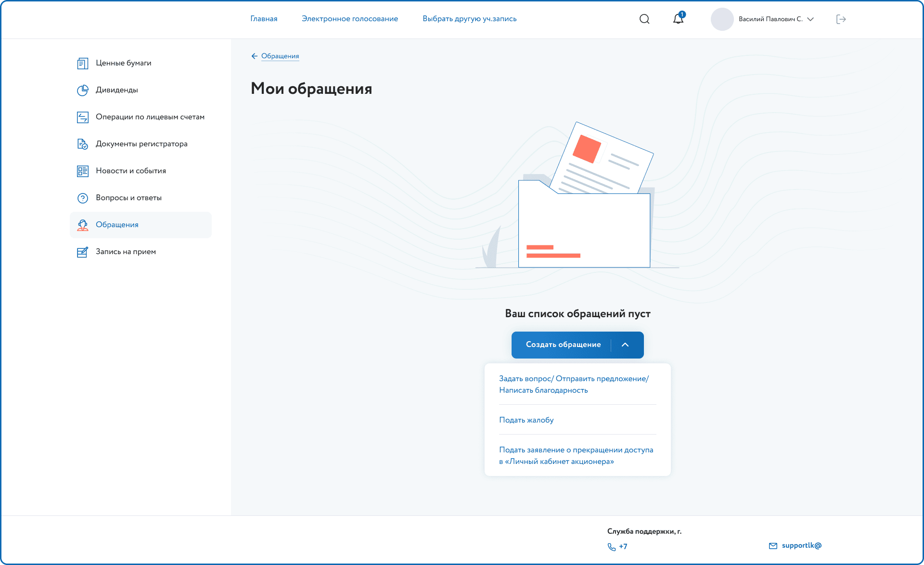Click the supportlk@ email link
The image size is (924, 565).
click(x=802, y=545)
